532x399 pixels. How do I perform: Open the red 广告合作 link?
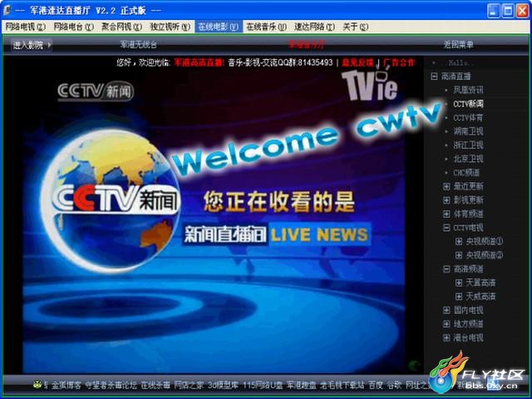[x=399, y=62]
